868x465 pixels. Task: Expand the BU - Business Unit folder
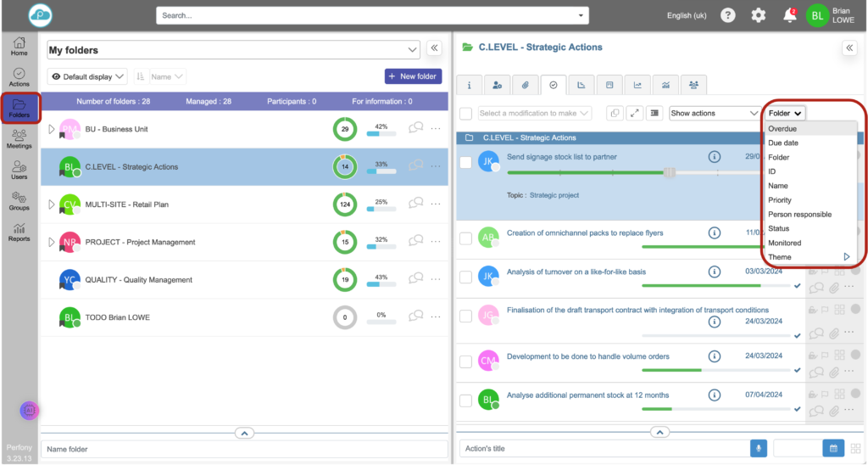pyautogui.click(x=51, y=129)
